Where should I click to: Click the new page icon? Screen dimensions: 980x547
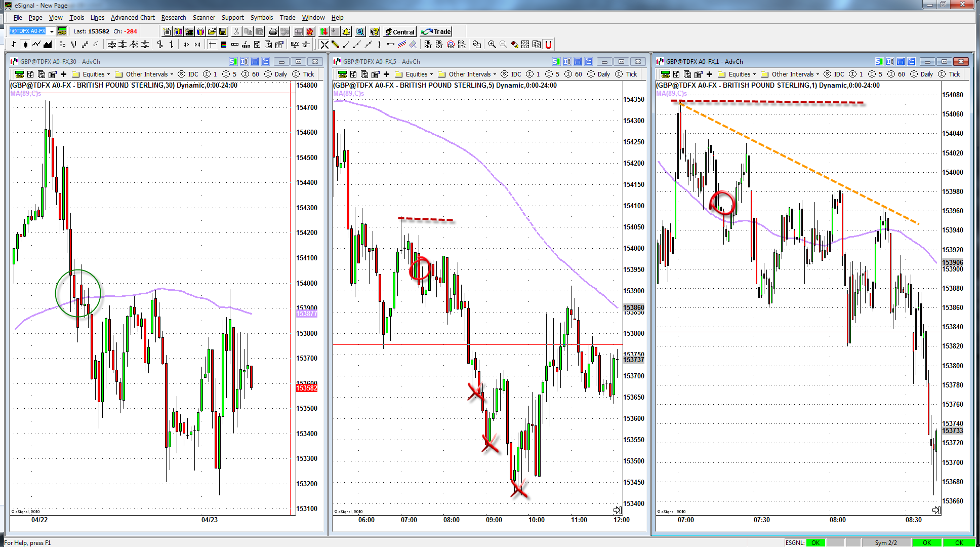pyautogui.click(x=167, y=31)
